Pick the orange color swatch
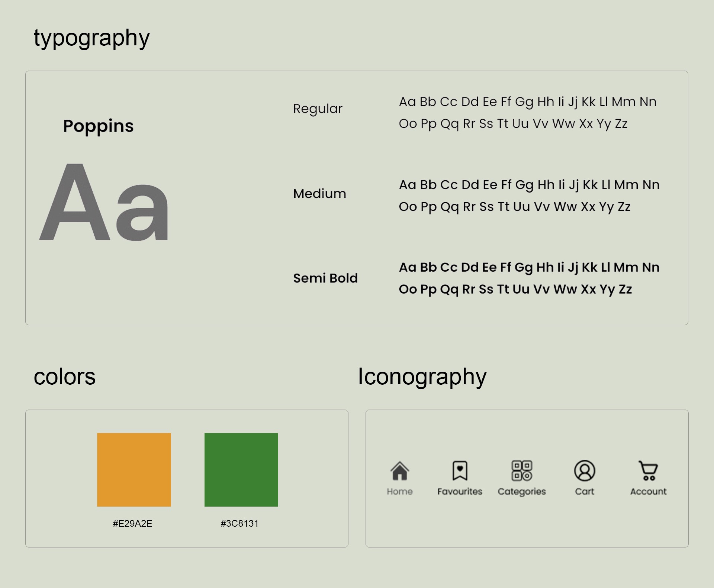714x588 pixels. [x=134, y=469]
